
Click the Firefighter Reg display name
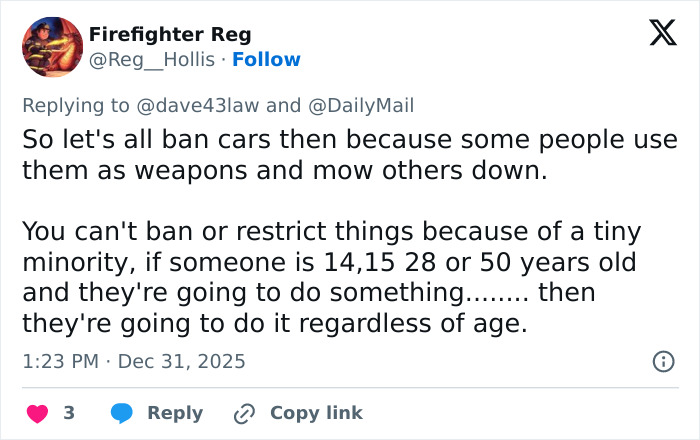coord(170,35)
